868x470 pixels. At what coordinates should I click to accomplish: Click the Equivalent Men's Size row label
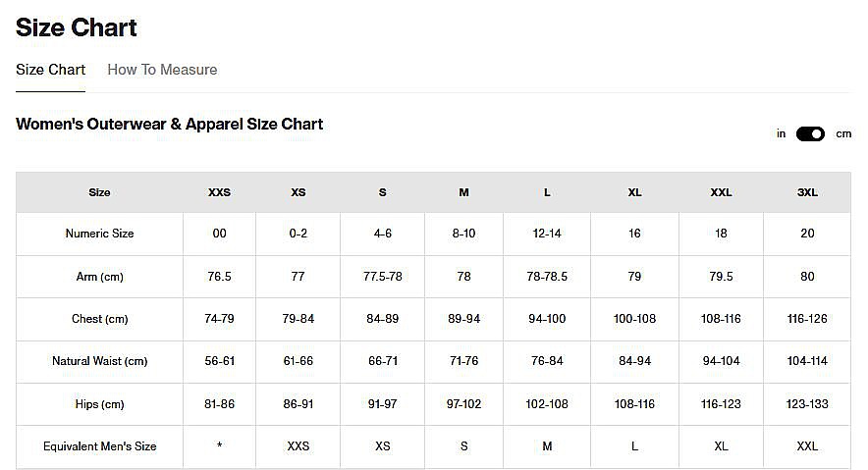click(x=99, y=446)
